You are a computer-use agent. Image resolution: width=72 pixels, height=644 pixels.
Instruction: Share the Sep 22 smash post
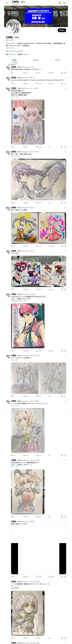pos(65,351)
